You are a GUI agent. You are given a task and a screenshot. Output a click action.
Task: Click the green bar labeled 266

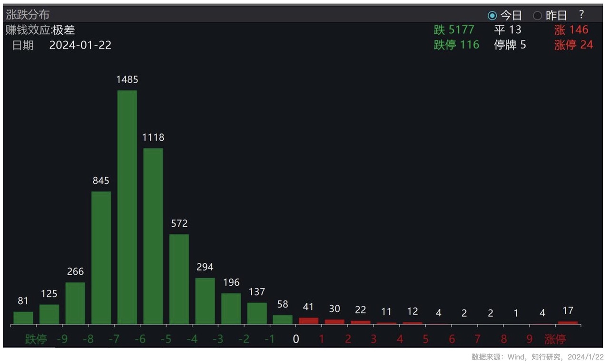point(75,303)
